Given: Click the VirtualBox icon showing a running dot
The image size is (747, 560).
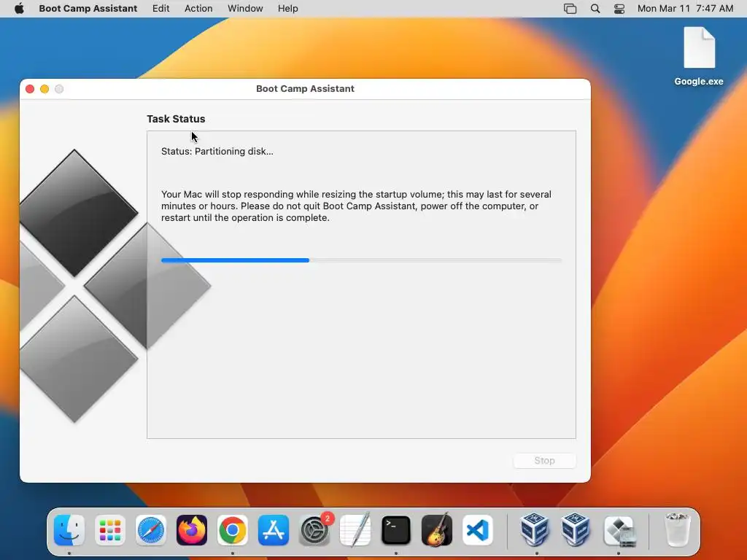Looking at the screenshot, I should click(x=535, y=530).
